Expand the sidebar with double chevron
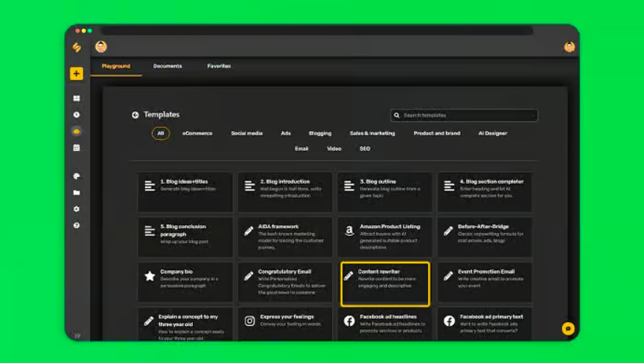 pyautogui.click(x=77, y=335)
